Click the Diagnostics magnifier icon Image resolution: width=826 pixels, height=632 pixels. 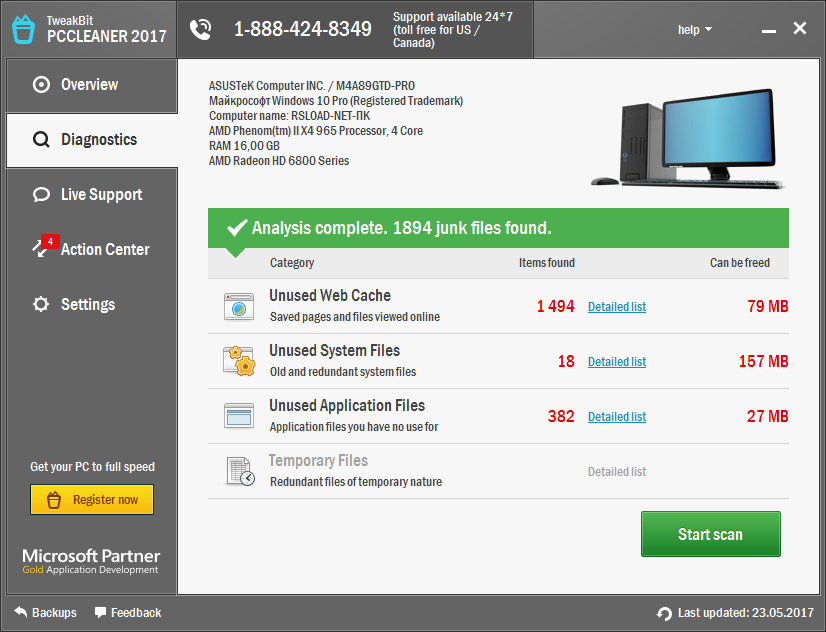coord(41,140)
